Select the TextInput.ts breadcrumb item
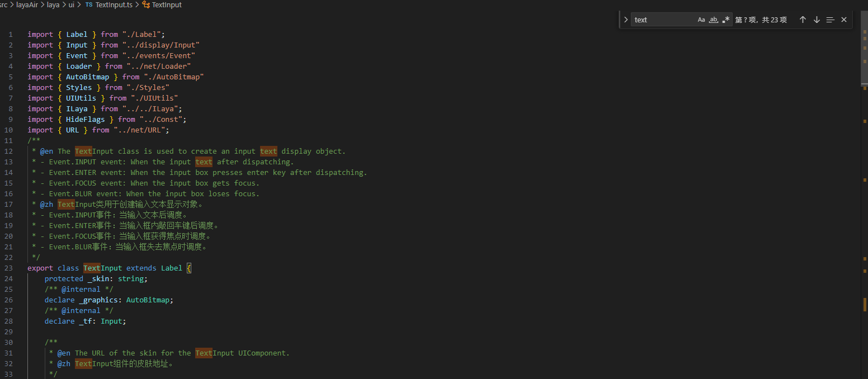Screen dimensions: 868x379 coord(114,4)
